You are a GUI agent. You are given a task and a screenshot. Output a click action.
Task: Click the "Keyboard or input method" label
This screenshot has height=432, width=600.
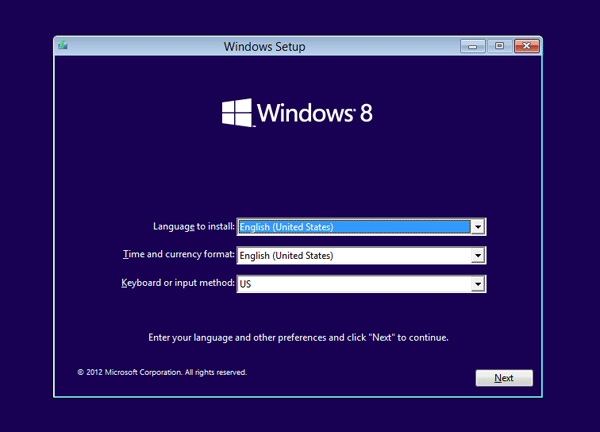tap(177, 284)
